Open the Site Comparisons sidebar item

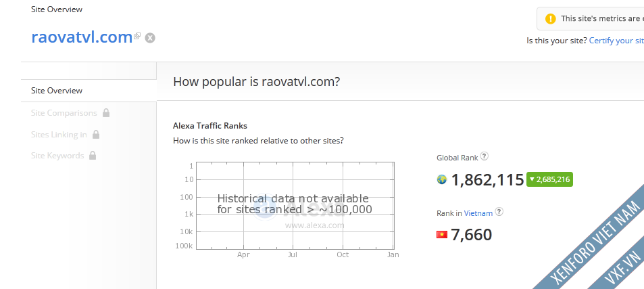point(64,113)
